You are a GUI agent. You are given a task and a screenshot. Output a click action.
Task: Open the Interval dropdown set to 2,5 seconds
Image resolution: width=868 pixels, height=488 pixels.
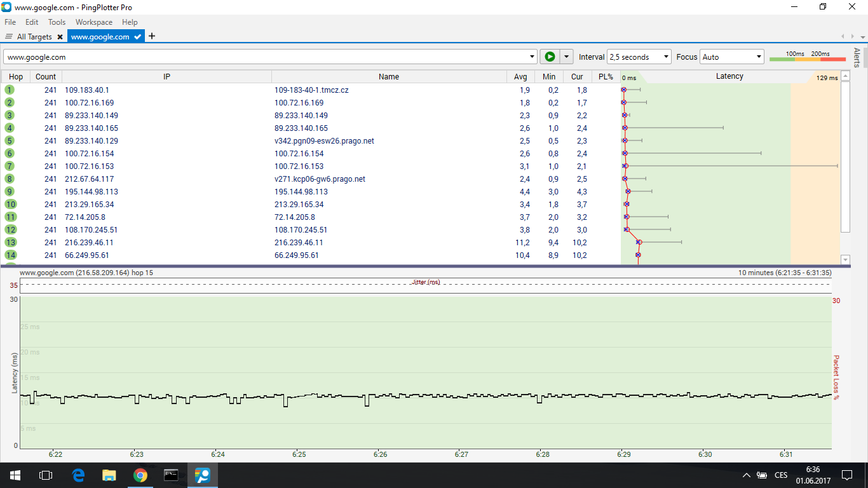pyautogui.click(x=639, y=57)
